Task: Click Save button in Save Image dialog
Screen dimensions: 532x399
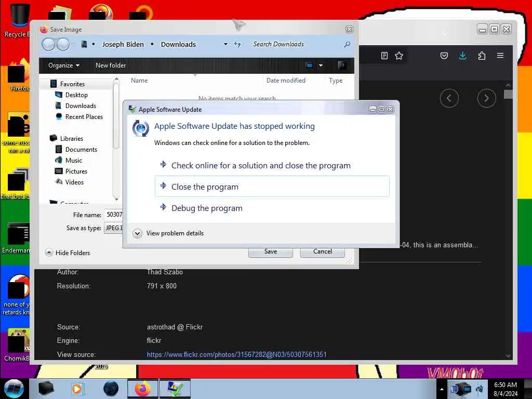Action: (270, 251)
